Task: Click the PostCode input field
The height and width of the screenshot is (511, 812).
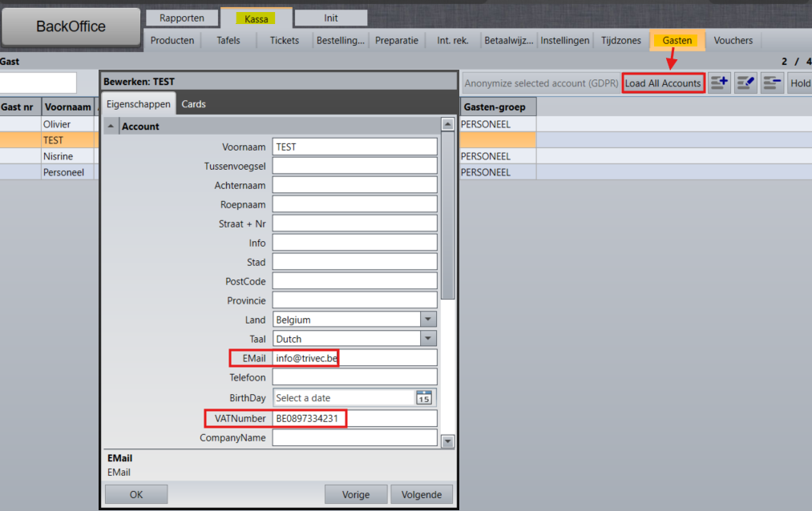Action: pos(355,281)
